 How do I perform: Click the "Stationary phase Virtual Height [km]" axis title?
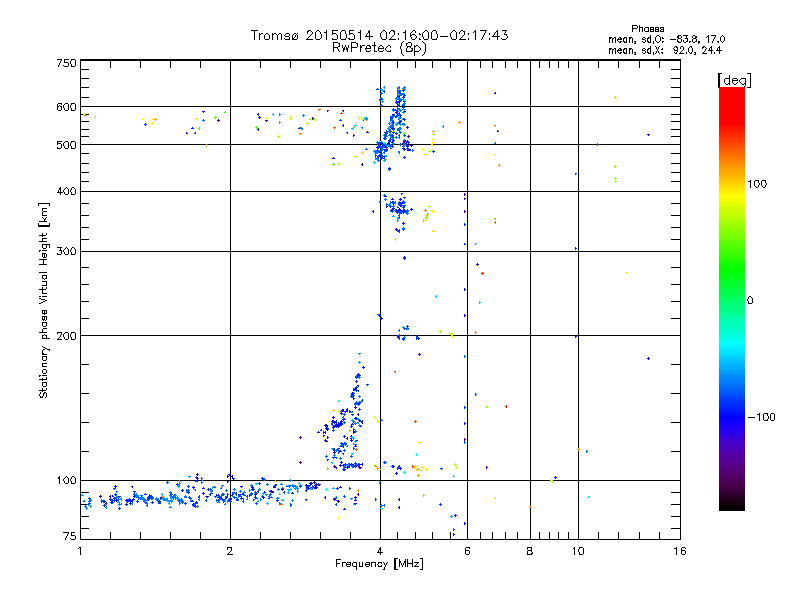tap(44, 300)
